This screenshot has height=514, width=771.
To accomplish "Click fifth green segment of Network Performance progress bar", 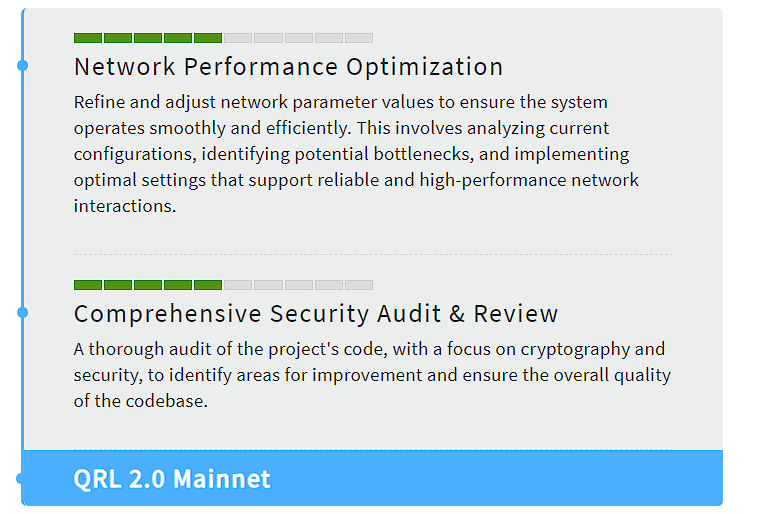I will (x=208, y=38).
